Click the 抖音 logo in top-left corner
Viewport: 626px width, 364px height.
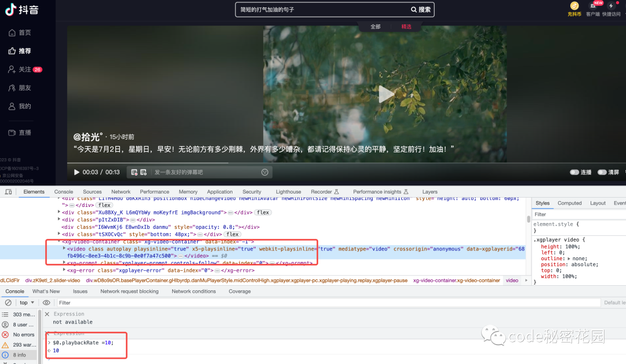coord(20,9)
